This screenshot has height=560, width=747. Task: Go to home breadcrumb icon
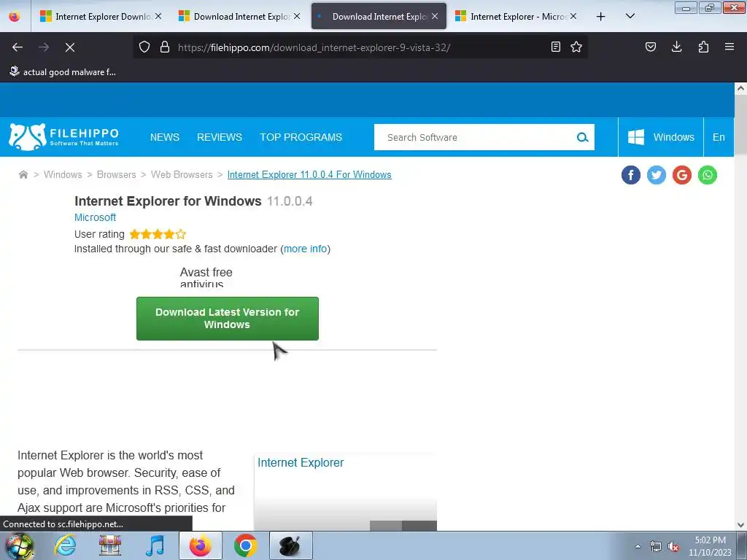[23, 175]
